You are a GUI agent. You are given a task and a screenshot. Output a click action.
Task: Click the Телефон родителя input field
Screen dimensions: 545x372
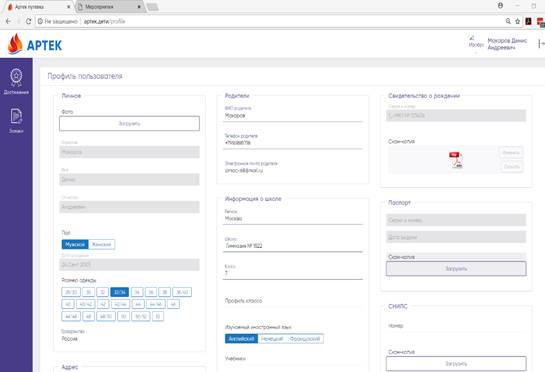click(293, 143)
